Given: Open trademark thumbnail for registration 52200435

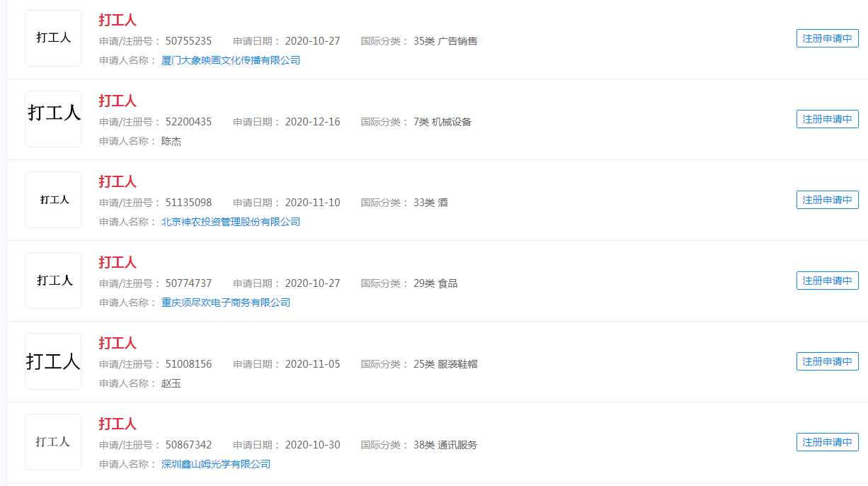Looking at the screenshot, I should (x=53, y=119).
